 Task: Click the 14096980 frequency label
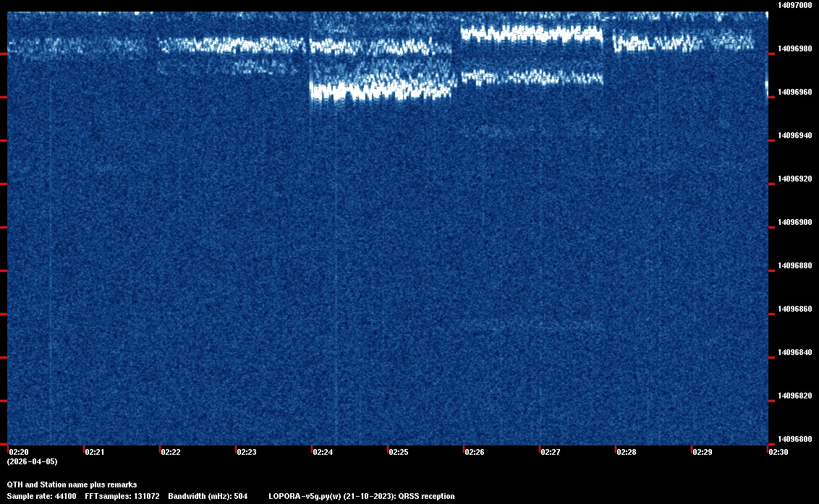(x=794, y=48)
